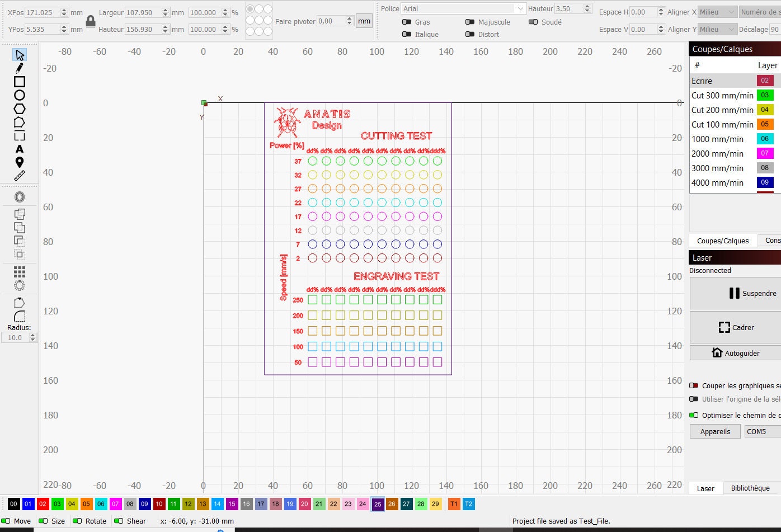Select color swatch 07 in bottom palette
The height and width of the screenshot is (532, 781).
coord(115,504)
